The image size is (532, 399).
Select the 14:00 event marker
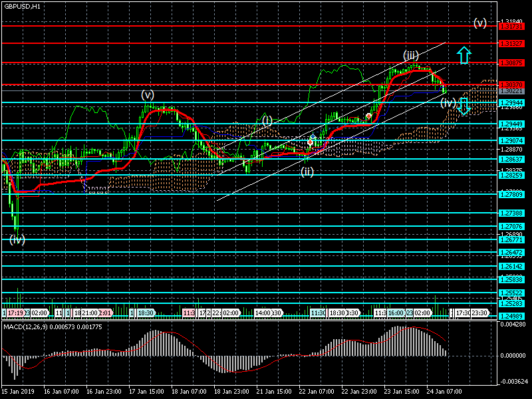[x=263, y=313]
